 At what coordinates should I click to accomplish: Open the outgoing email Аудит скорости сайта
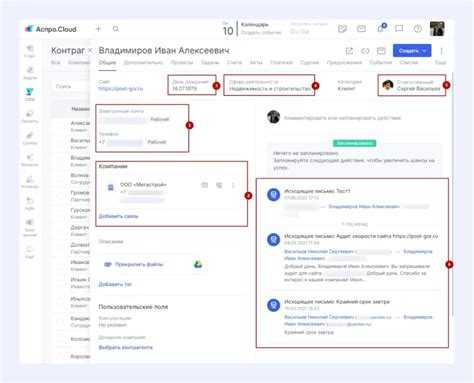[361, 236]
